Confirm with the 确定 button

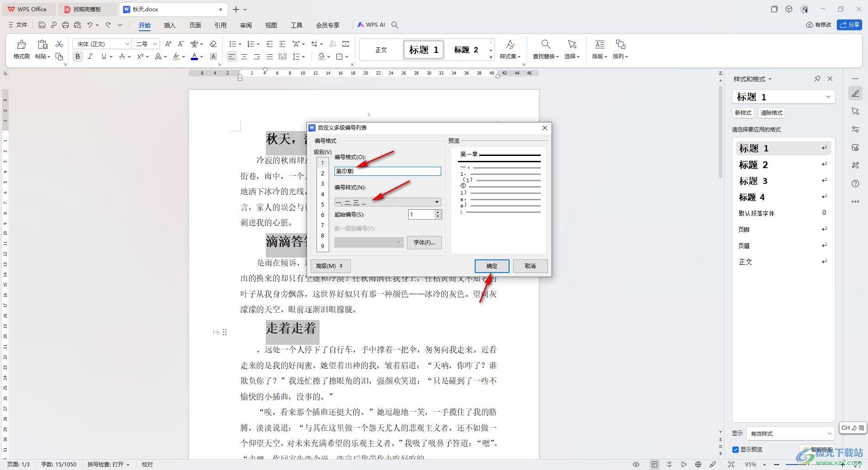pyautogui.click(x=492, y=266)
